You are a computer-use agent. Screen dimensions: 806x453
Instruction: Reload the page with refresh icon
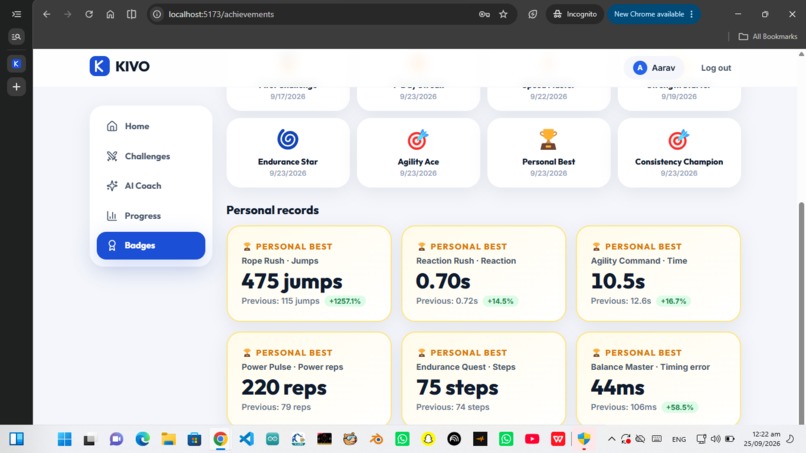pyautogui.click(x=89, y=14)
